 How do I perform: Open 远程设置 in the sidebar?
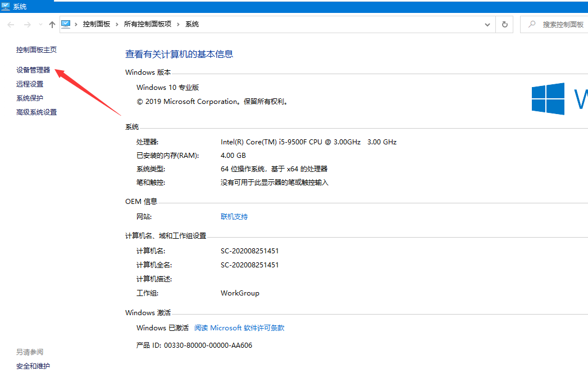[30, 84]
